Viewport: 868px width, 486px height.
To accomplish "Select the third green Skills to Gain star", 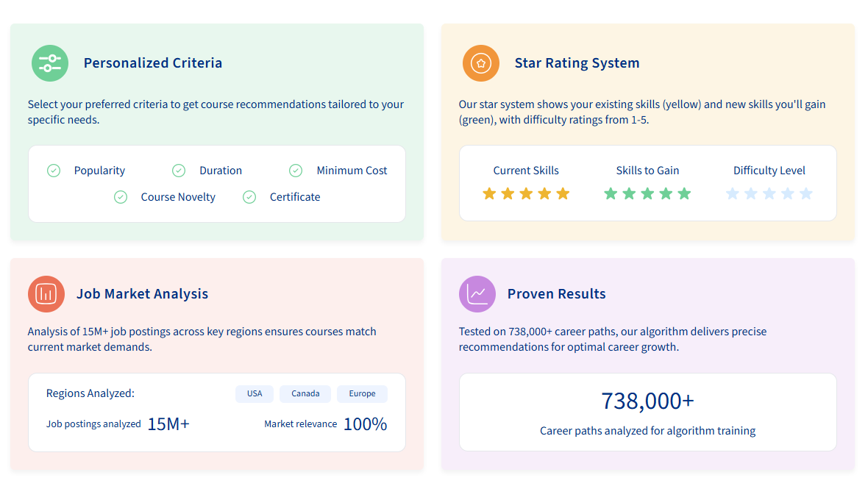I will point(647,193).
